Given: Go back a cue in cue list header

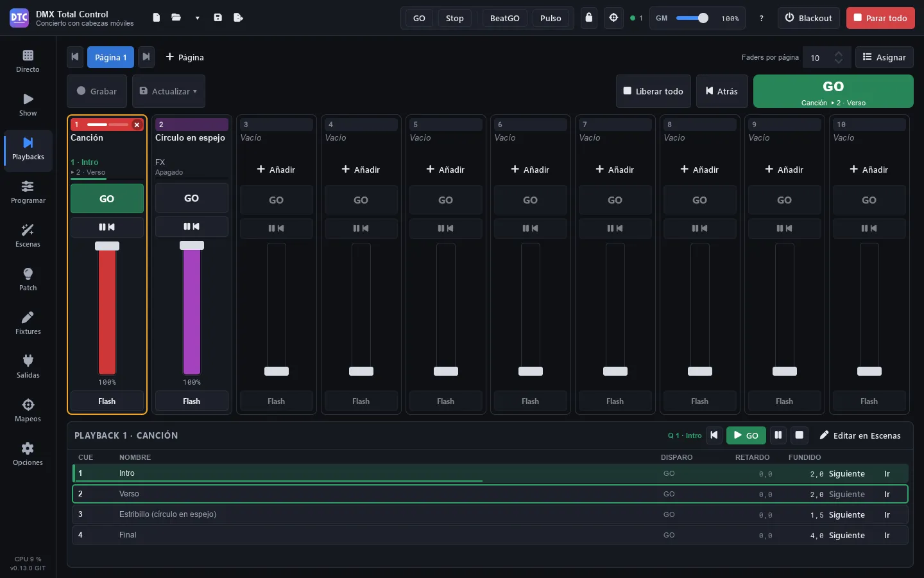Looking at the screenshot, I should tap(714, 435).
